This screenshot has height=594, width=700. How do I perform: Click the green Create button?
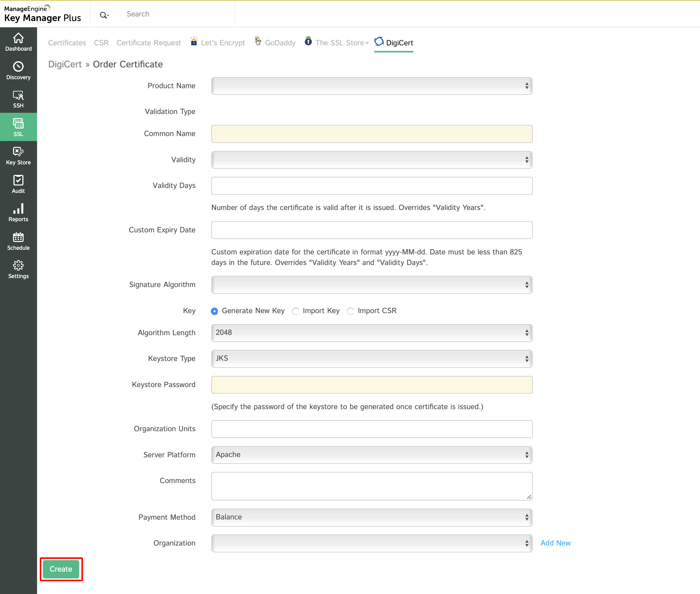point(61,569)
